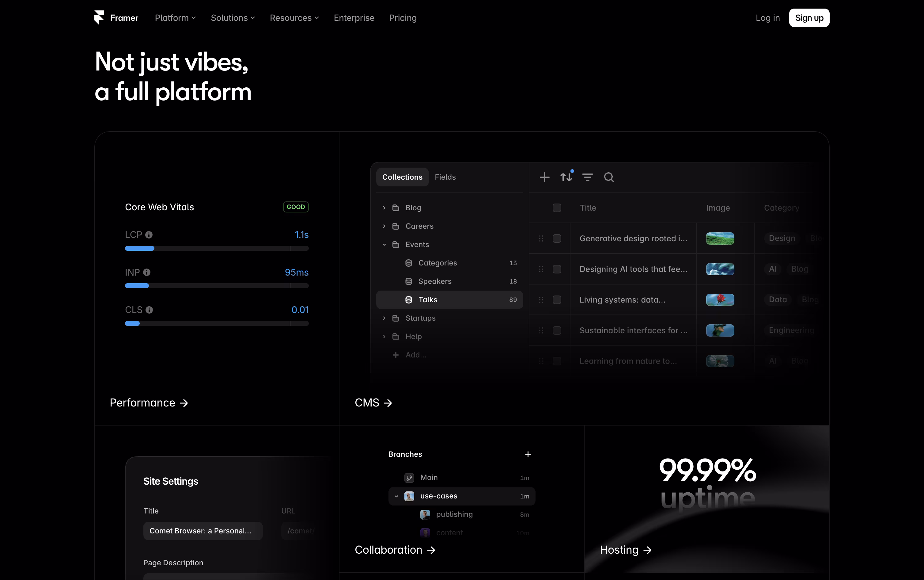Expand the Startups folder chevron
The image size is (924, 580).
coord(384,318)
